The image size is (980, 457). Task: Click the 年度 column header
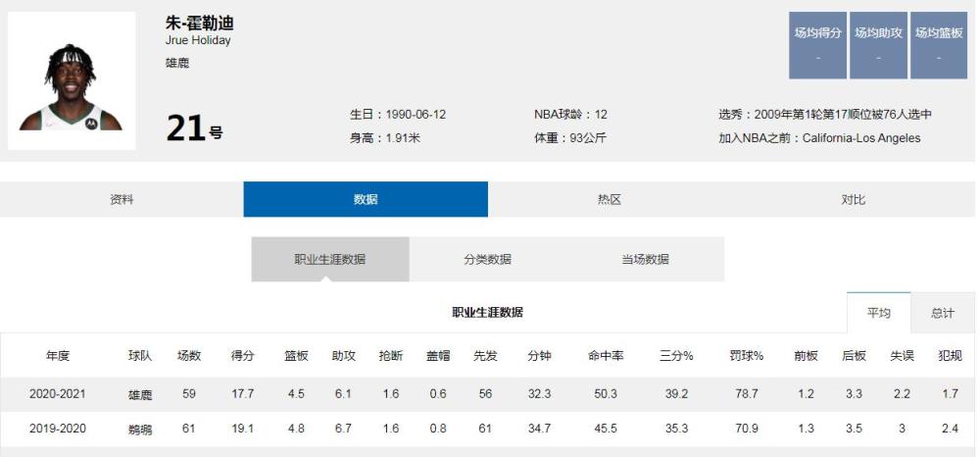click(x=58, y=356)
